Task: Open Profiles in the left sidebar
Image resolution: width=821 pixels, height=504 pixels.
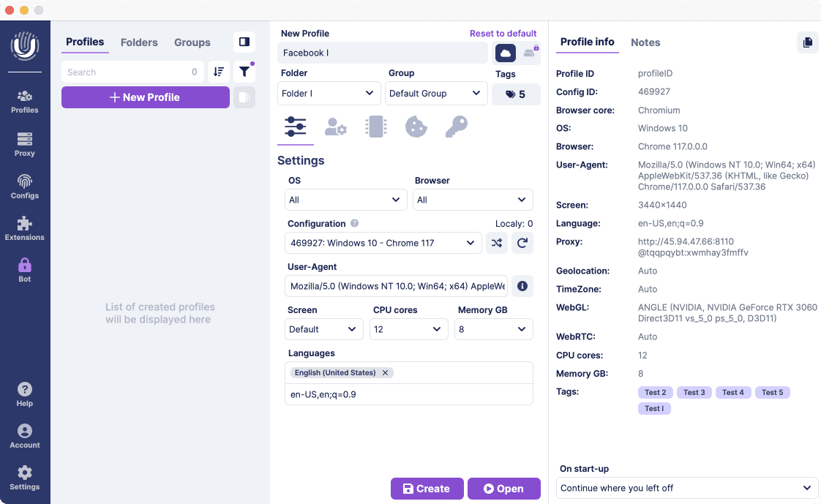Action: pos(25,102)
